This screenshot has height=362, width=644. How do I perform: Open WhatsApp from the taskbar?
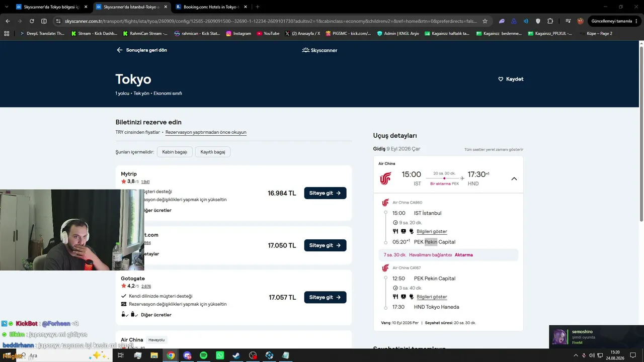[220, 355]
